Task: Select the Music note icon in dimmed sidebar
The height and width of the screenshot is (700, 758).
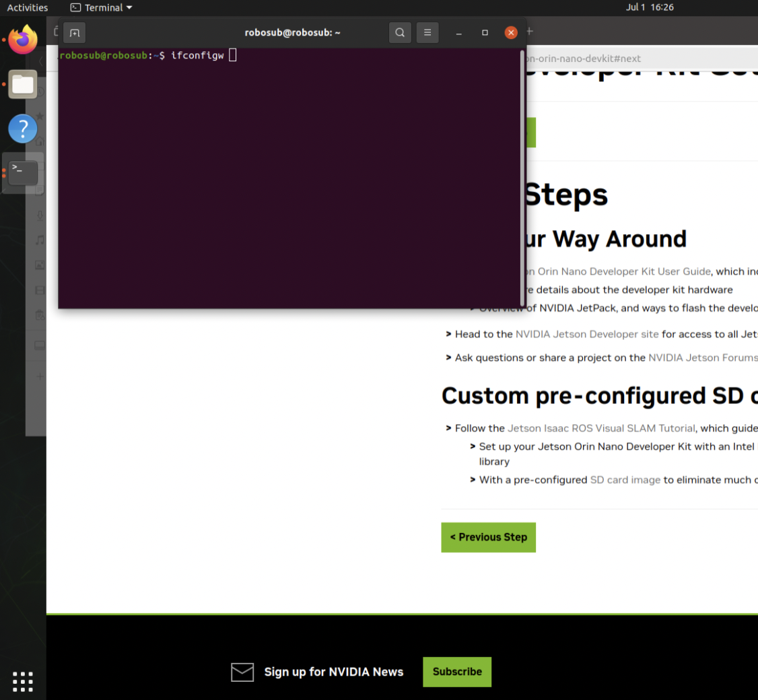Action: (40, 240)
